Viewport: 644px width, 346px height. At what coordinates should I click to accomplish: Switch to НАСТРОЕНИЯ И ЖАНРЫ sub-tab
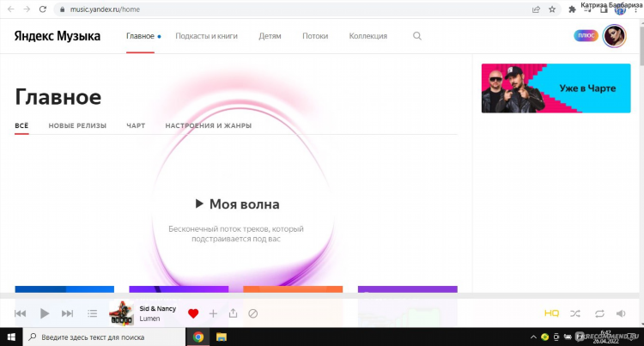pyautogui.click(x=209, y=125)
